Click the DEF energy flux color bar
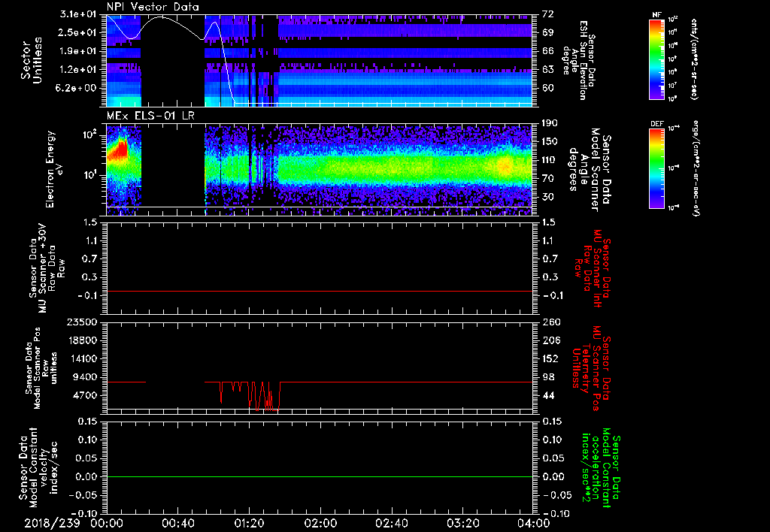Viewport: 770px width, 532px height. (656, 168)
